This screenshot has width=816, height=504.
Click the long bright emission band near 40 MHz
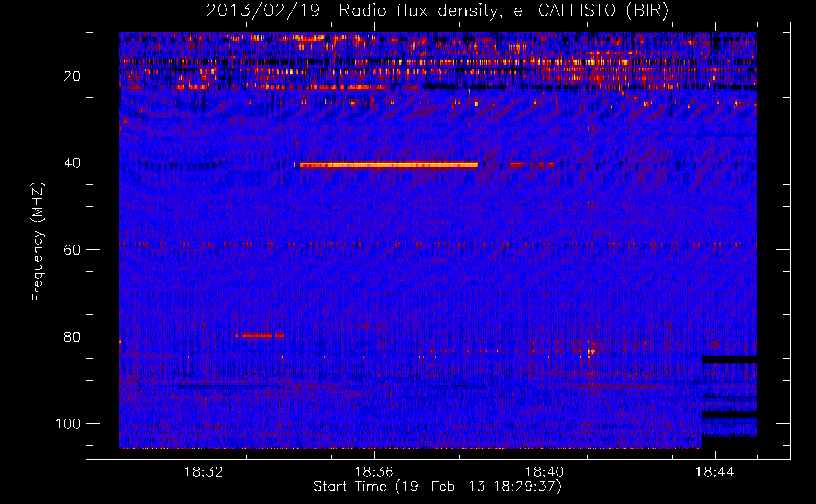pos(388,165)
